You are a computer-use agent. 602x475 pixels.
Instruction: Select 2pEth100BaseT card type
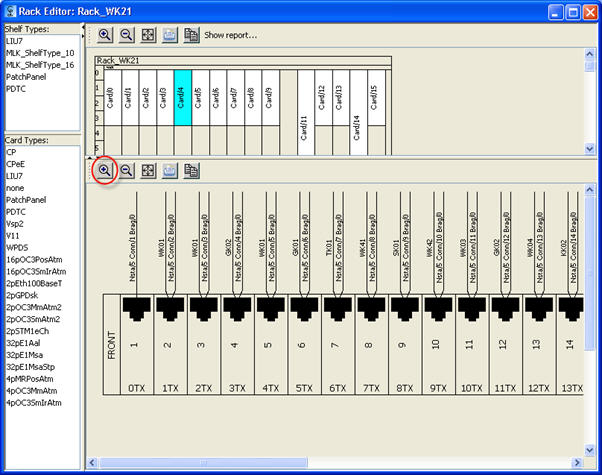click(x=34, y=283)
